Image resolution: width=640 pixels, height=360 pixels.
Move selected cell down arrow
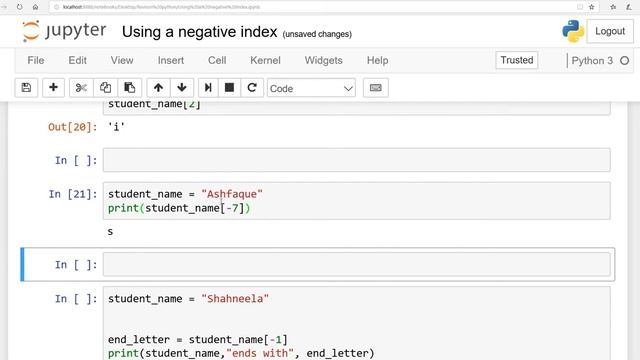pyautogui.click(x=182, y=88)
